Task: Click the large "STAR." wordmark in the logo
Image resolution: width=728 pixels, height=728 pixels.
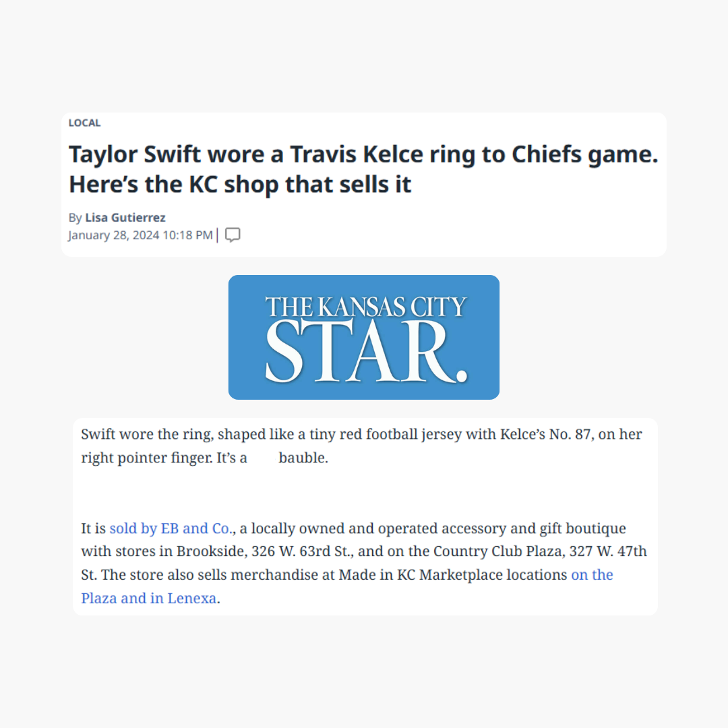Action: pyautogui.click(x=366, y=353)
